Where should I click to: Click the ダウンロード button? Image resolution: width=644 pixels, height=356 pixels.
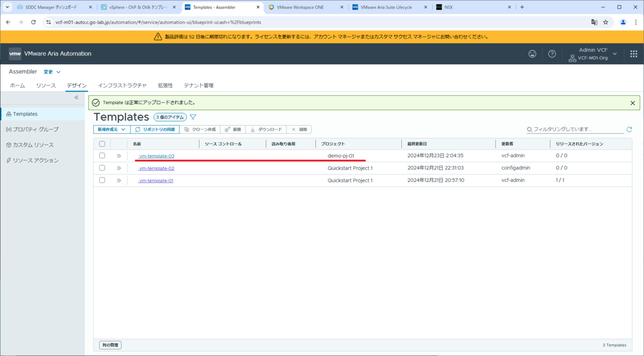[x=266, y=129]
